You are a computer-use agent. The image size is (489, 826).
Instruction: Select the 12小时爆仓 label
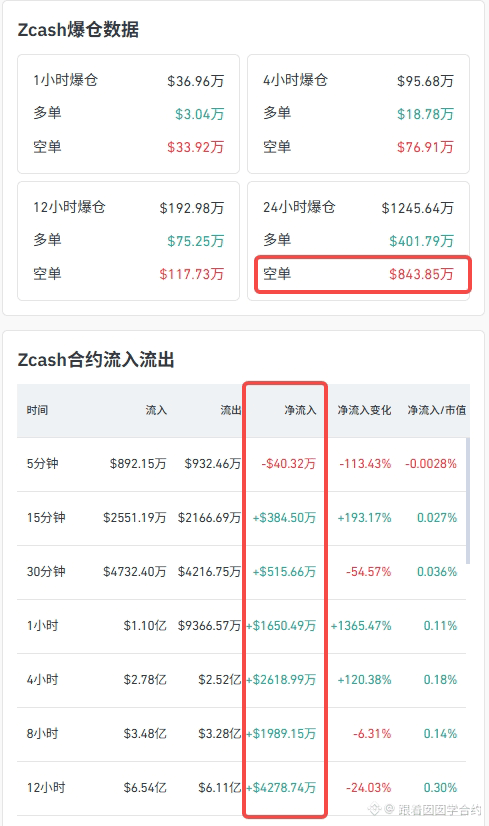click(69, 207)
